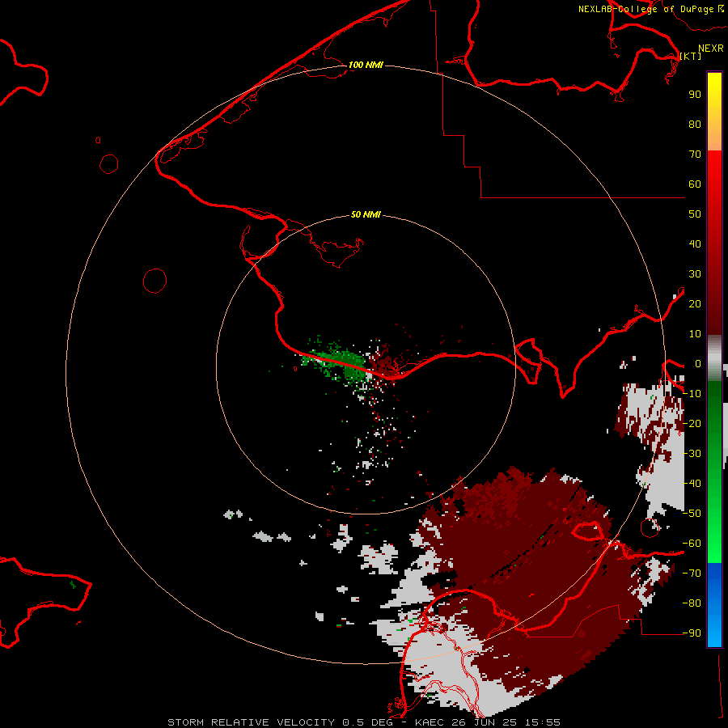Click the -70 scale value

692,574
